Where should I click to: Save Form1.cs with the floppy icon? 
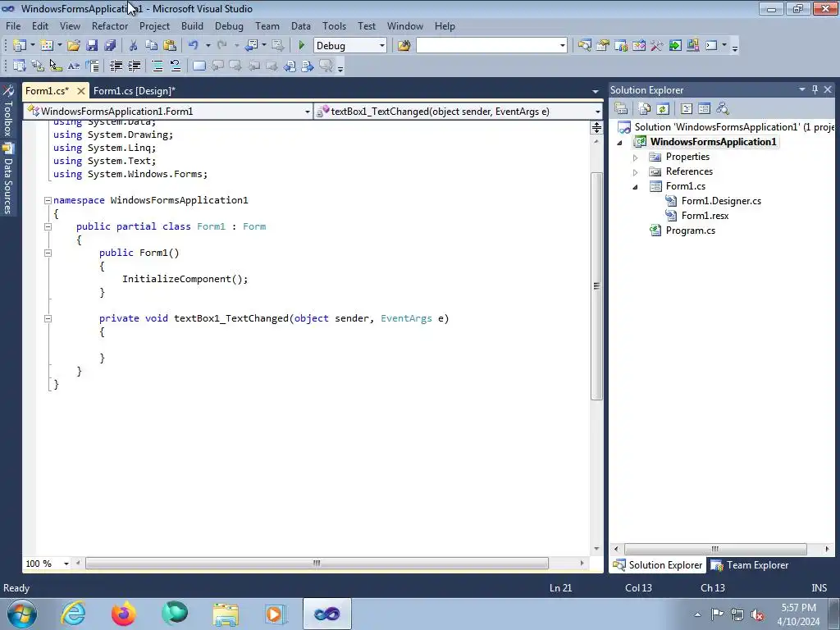[x=92, y=46]
